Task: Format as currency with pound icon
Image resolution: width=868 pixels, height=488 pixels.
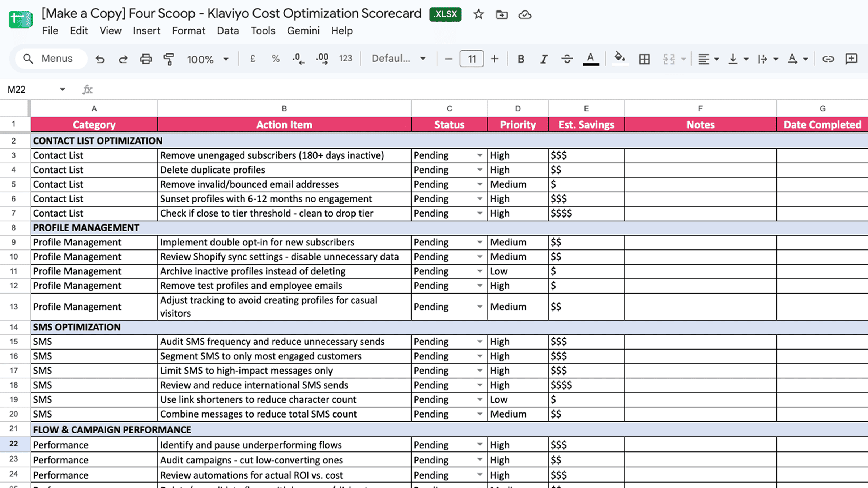Action: [x=252, y=59]
